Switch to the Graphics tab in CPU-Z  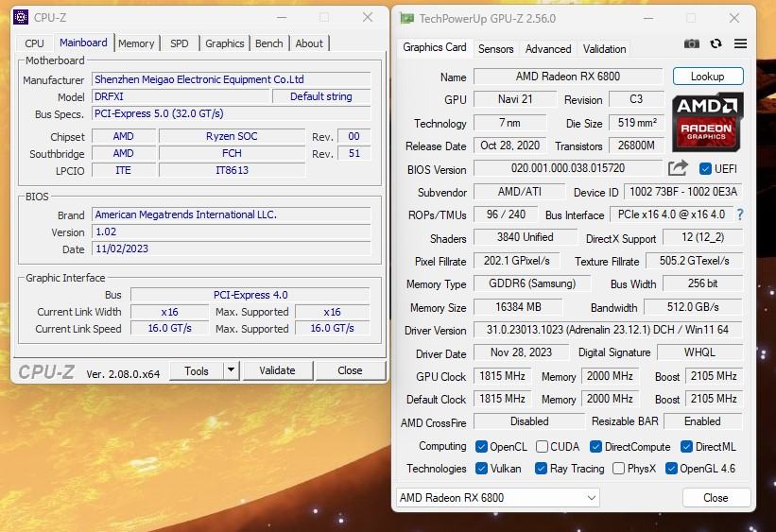tap(225, 43)
